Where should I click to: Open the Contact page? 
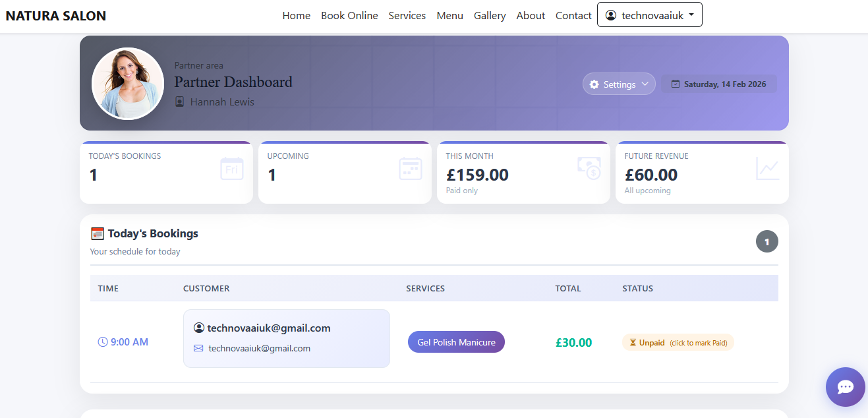pos(573,15)
